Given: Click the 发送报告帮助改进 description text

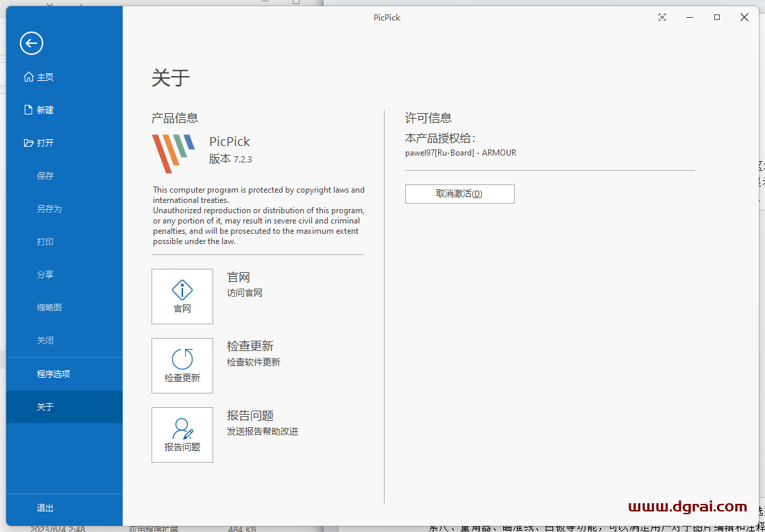Looking at the screenshot, I should [x=263, y=431].
